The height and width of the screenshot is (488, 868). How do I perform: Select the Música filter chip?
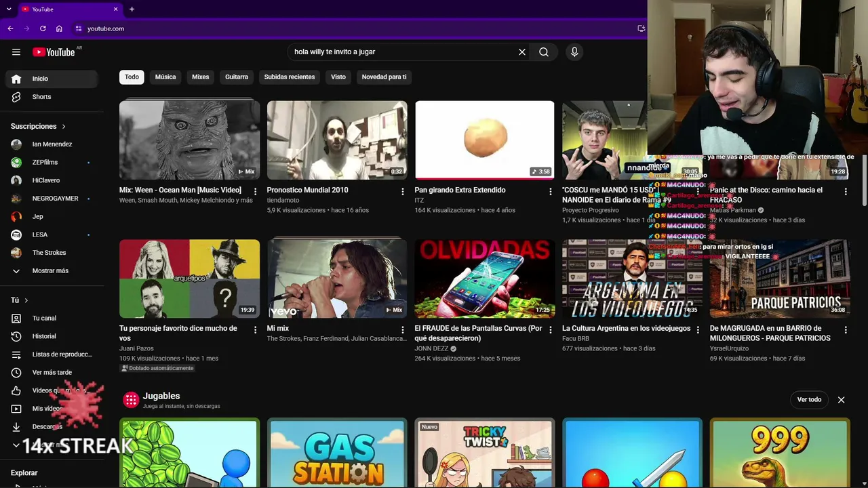point(165,77)
